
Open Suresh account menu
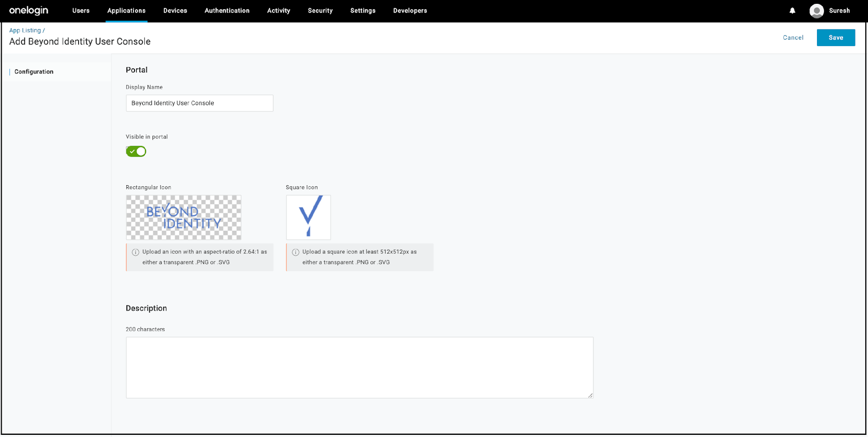pyautogui.click(x=839, y=10)
